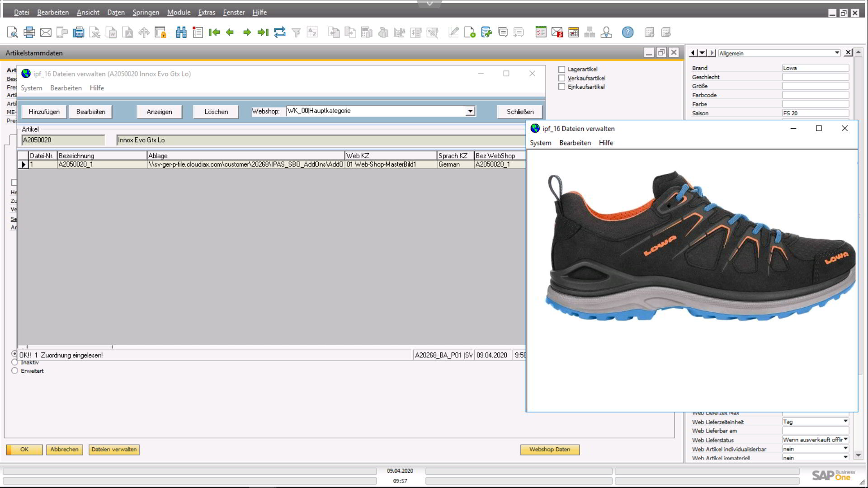Open the yellow calendar icon
868x488 pixels.
tap(573, 33)
